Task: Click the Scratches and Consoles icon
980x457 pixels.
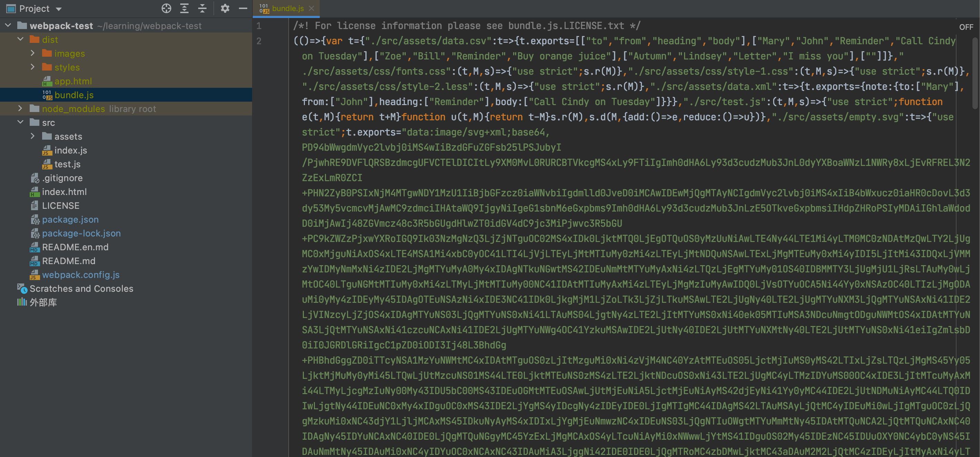Action: pyautogui.click(x=22, y=289)
